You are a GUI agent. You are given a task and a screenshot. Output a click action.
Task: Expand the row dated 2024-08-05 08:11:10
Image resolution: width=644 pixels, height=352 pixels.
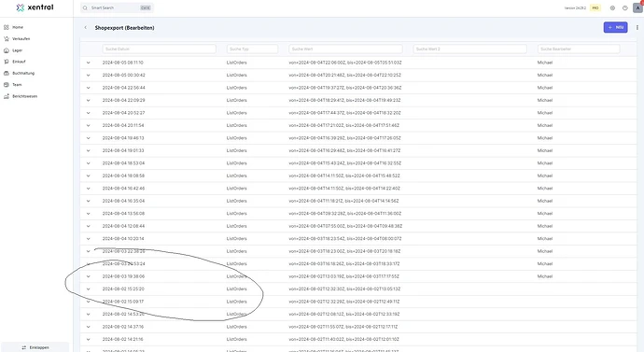click(89, 63)
